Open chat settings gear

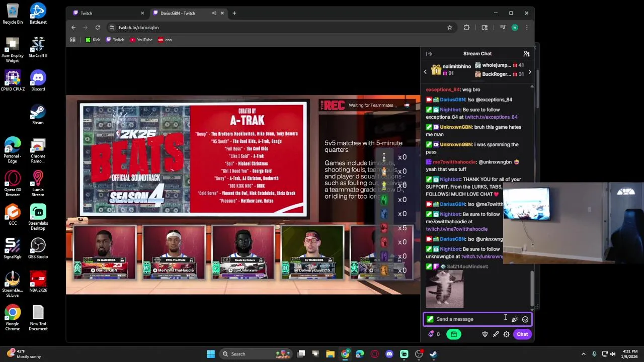pos(507,334)
